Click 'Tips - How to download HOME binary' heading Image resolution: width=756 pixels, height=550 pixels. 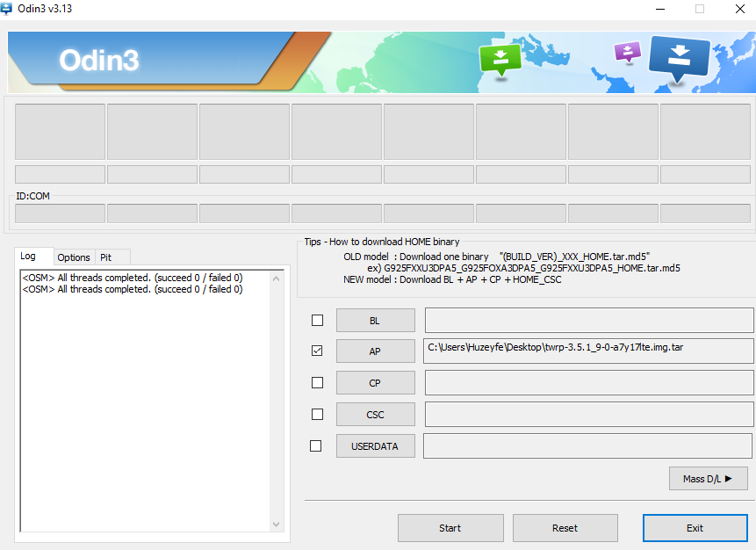point(382,242)
